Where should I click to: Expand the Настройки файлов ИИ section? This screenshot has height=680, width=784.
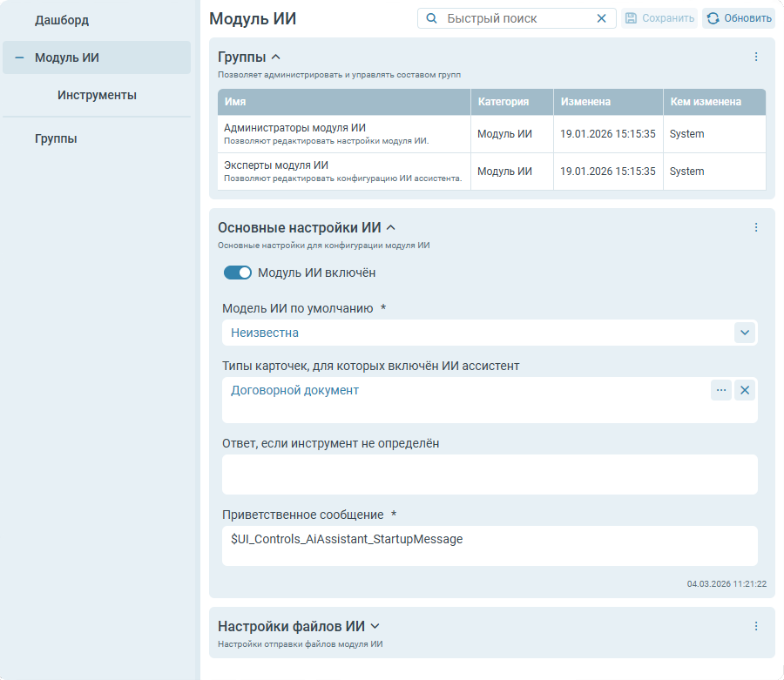tap(375, 626)
